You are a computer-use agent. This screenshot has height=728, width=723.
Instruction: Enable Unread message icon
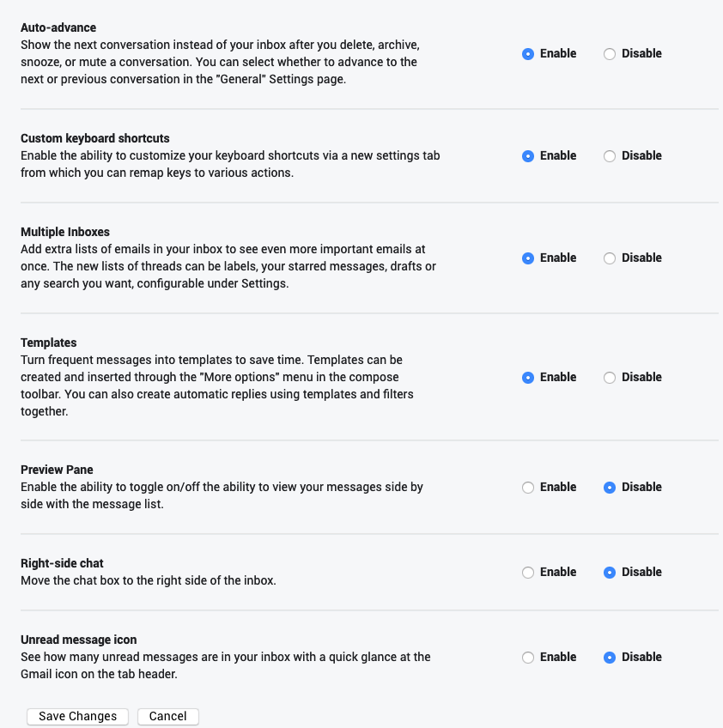528,658
